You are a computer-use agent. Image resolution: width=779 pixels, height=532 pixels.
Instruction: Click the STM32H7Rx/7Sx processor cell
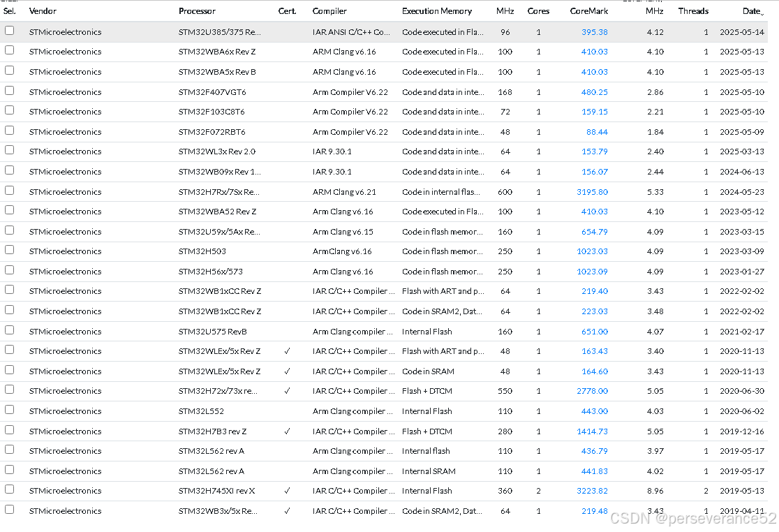(218, 192)
